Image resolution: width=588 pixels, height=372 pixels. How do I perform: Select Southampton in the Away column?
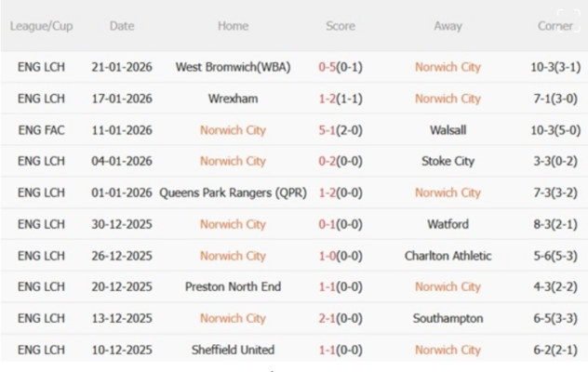[448, 318]
